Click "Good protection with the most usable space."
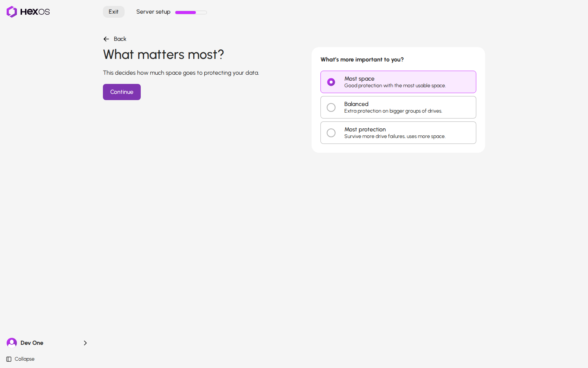 tap(395, 86)
